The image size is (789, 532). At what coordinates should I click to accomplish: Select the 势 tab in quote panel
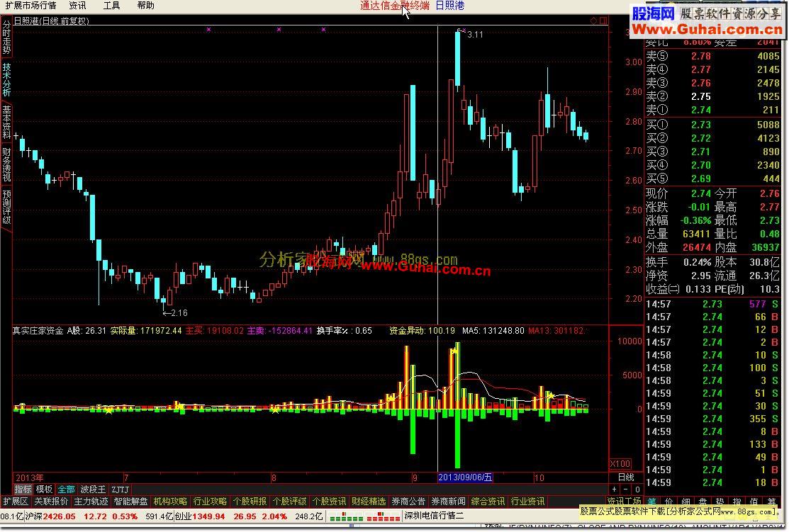coord(720,502)
